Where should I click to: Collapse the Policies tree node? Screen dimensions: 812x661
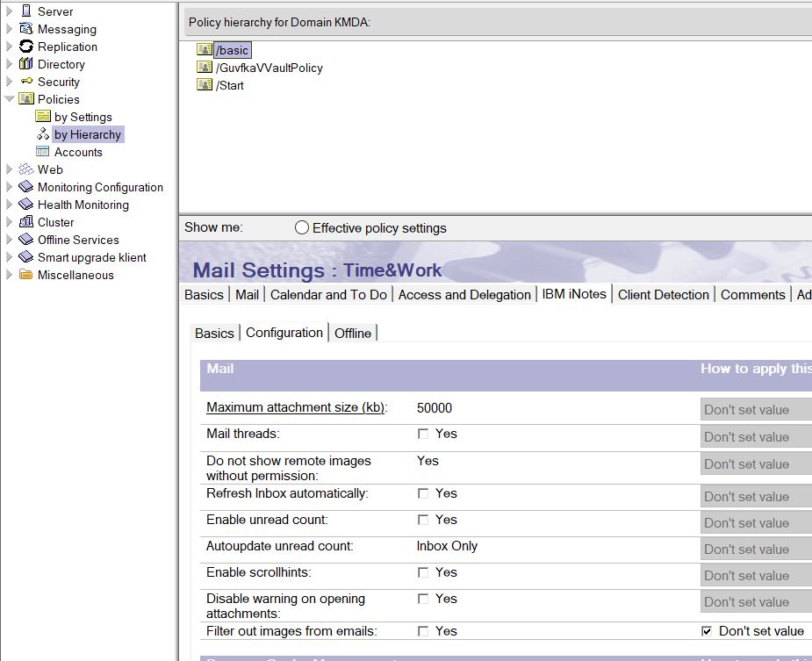point(10,98)
